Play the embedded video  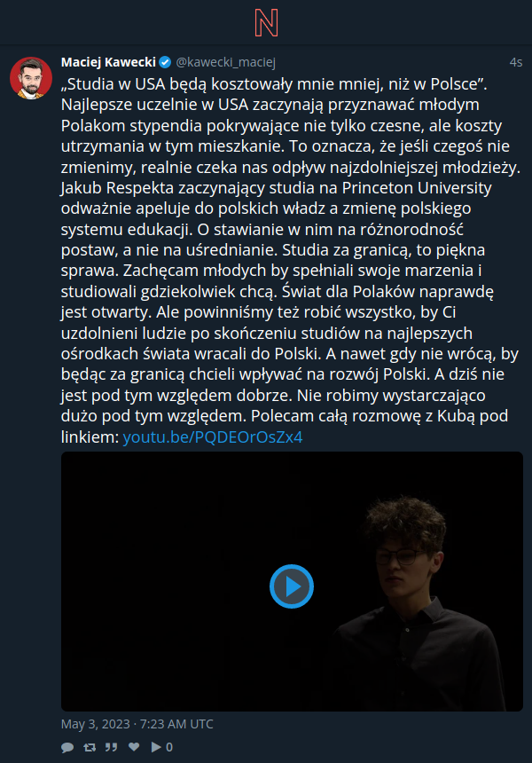point(292,586)
